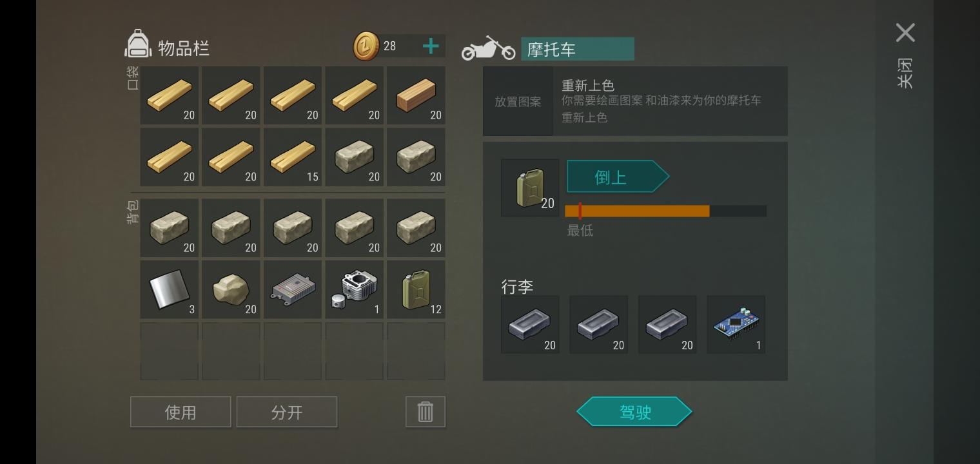The width and height of the screenshot is (980, 464).
Task: Select the limestone rock item with 20
Action: coord(231,289)
